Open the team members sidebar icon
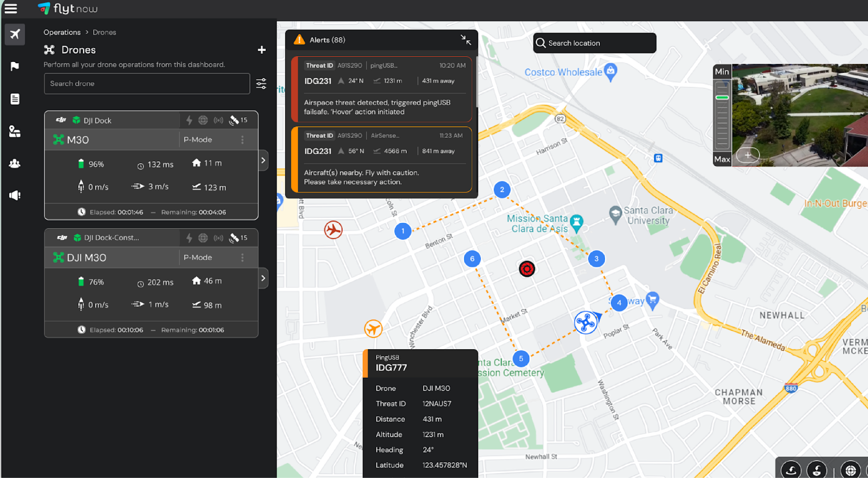The width and height of the screenshot is (868, 478). pos(15,164)
